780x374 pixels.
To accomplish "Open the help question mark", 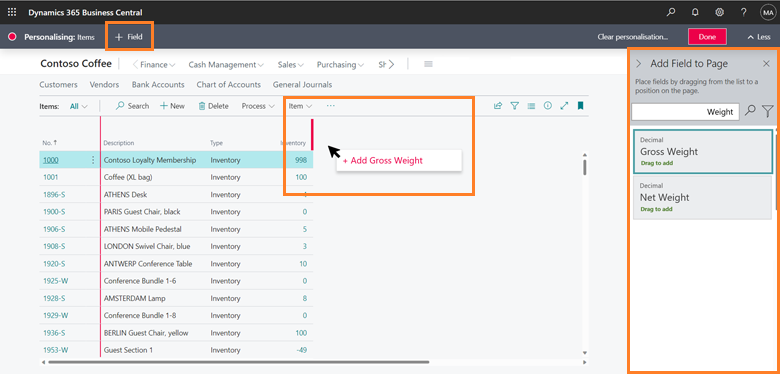I will 743,12.
